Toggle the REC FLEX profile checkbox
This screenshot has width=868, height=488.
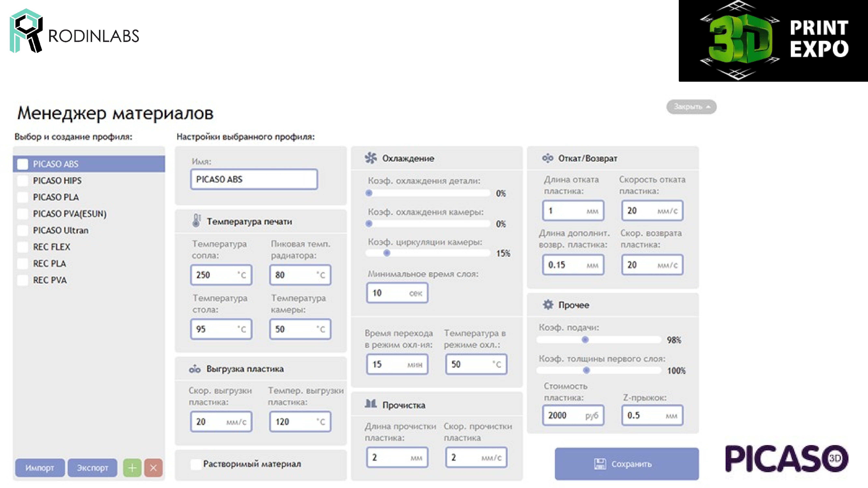click(23, 247)
